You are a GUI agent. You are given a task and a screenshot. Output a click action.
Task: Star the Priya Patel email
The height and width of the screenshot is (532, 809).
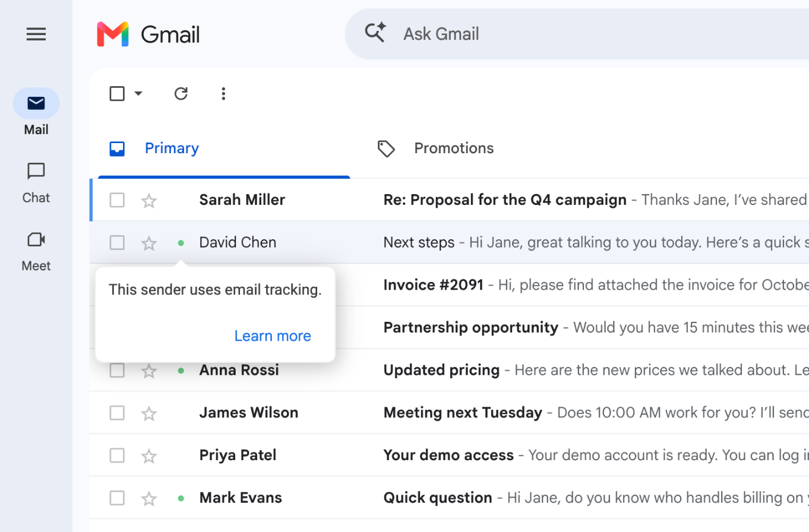pyautogui.click(x=148, y=456)
